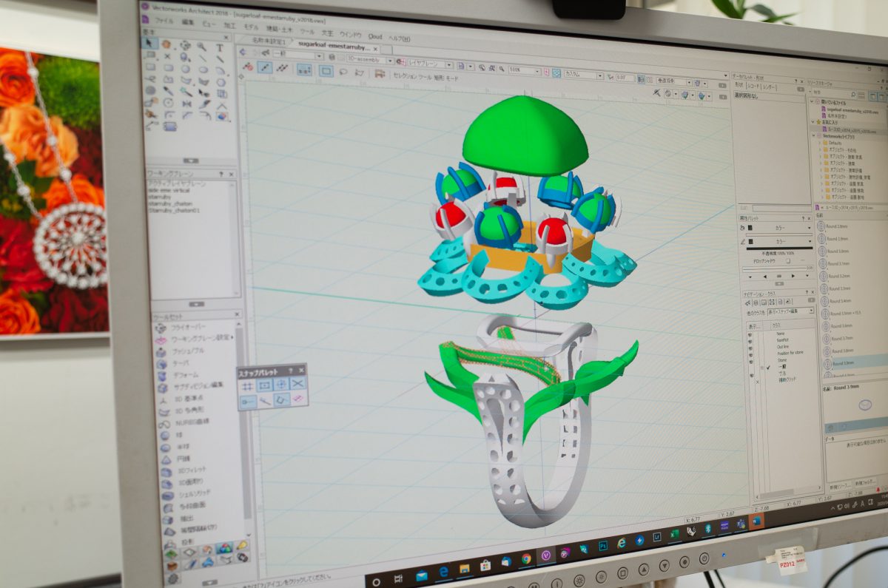Open Chrome from the Windows taskbar

point(527,558)
